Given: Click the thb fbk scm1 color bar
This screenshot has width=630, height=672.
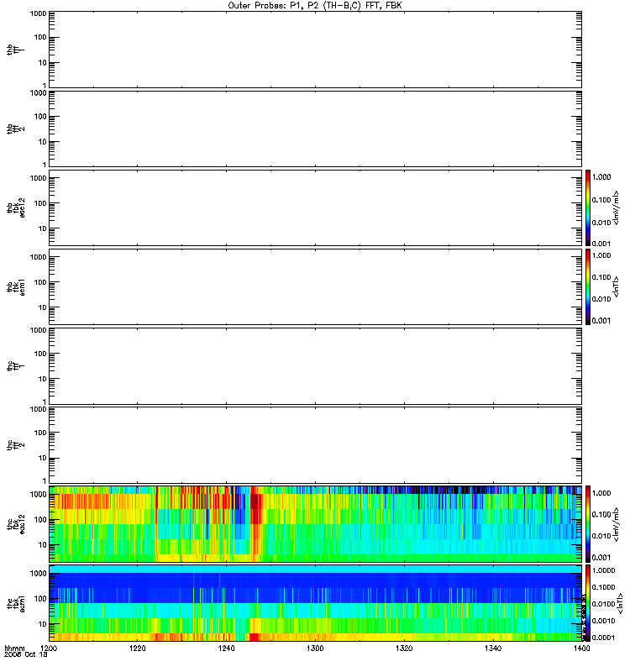Looking at the screenshot, I should point(588,286).
